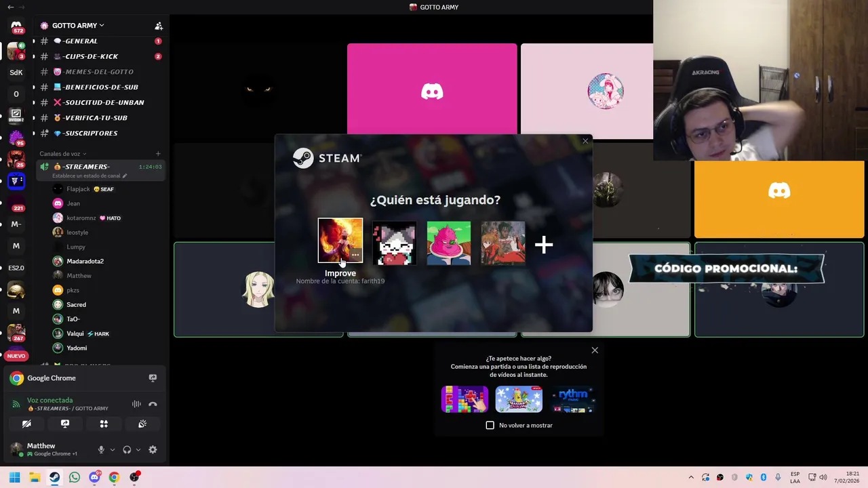Choose the pink blob Steam profile avatar
Screen dimensions: 868x488
tap(448, 243)
